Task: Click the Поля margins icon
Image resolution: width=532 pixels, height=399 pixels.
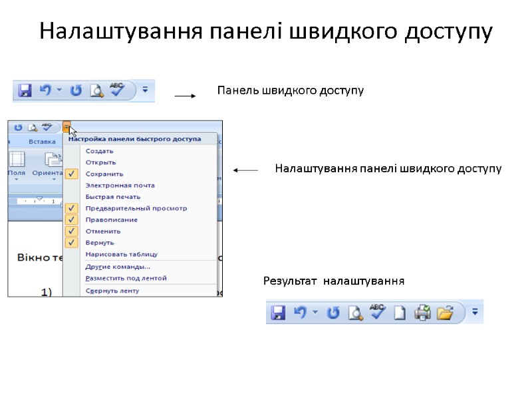Action: (17, 159)
